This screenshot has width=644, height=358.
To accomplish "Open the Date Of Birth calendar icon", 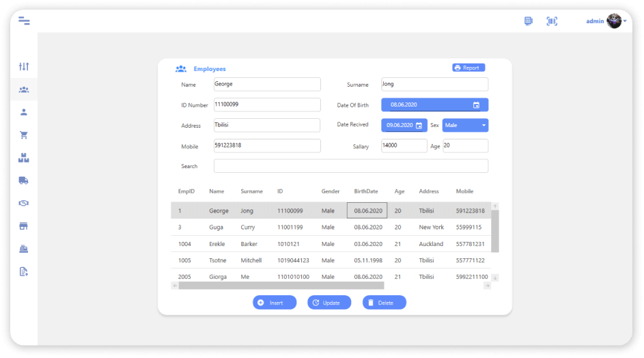I will (476, 105).
